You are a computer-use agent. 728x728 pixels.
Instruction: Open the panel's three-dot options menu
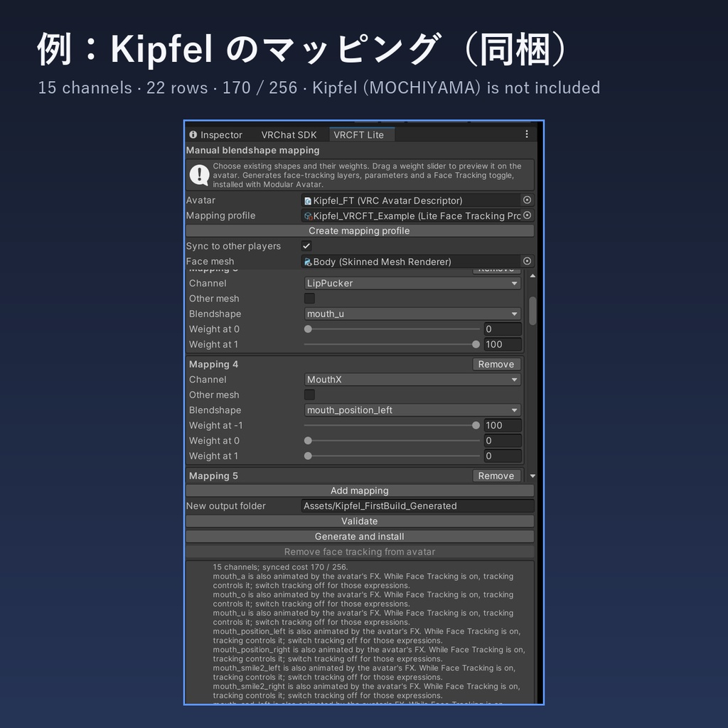pos(527,134)
